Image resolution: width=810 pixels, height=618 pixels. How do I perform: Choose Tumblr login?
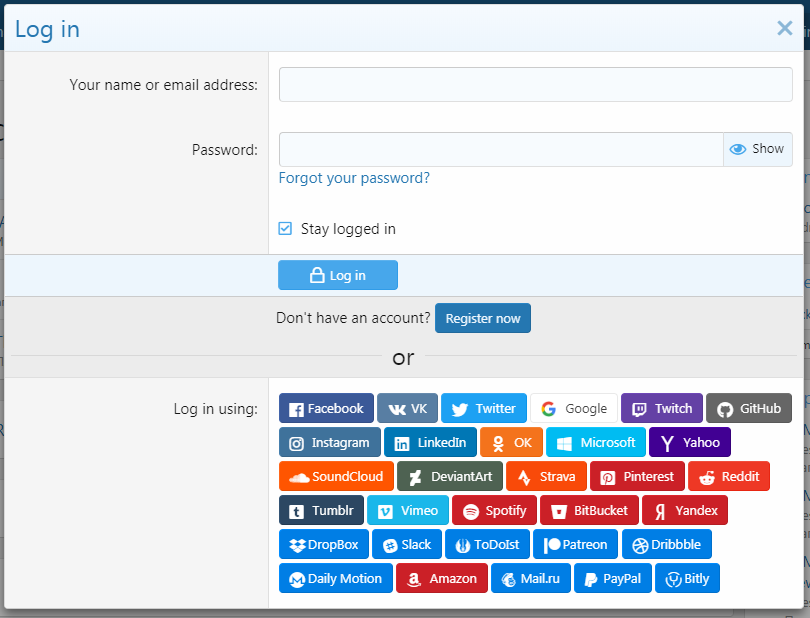click(321, 511)
